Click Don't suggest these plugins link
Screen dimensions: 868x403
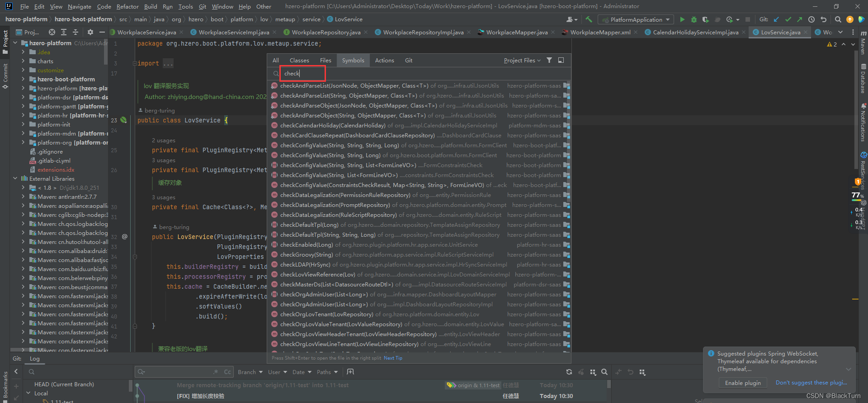tap(811, 383)
